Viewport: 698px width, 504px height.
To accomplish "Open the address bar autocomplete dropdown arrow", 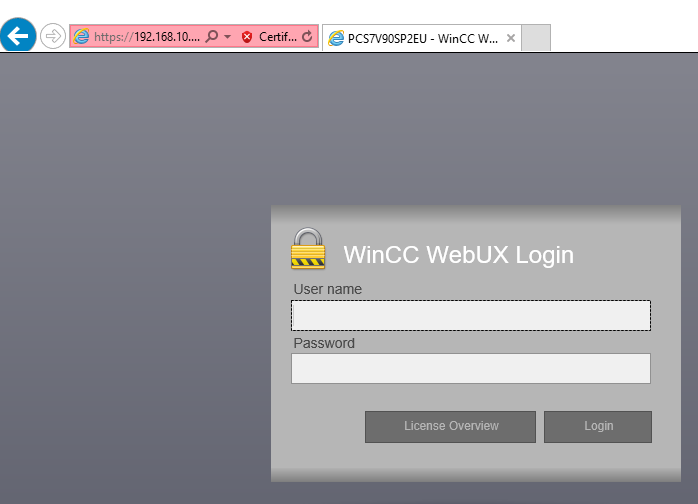I will click(x=227, y=37).
